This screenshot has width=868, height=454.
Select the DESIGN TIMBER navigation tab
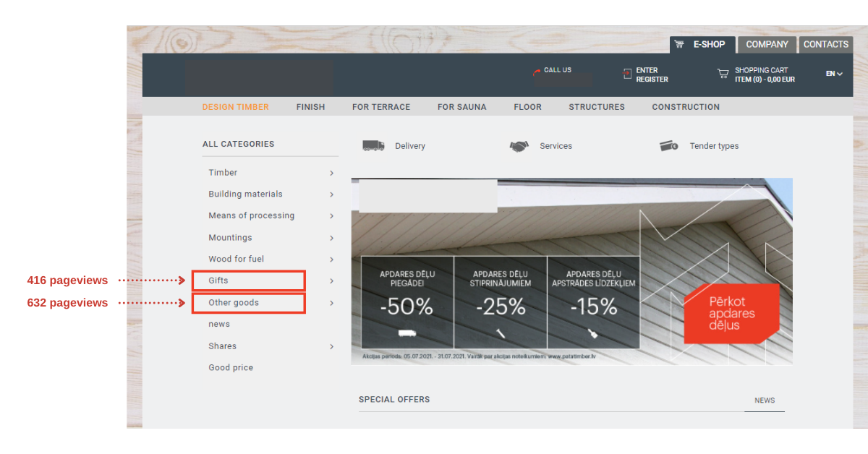tap(235, 106)
